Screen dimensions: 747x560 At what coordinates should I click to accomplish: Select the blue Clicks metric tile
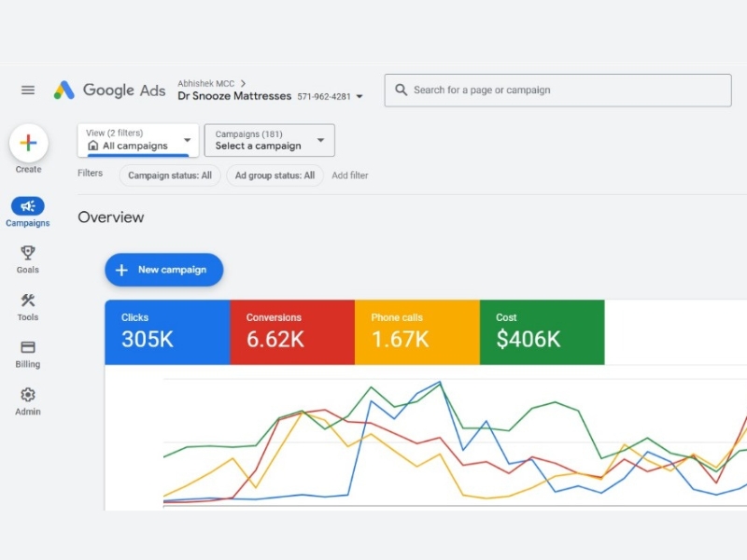[167, 332]
